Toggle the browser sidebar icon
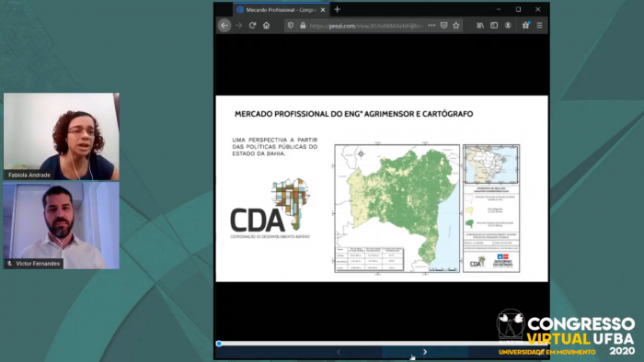This screenshot has height=362, width=644. click(x=494, y=26)
